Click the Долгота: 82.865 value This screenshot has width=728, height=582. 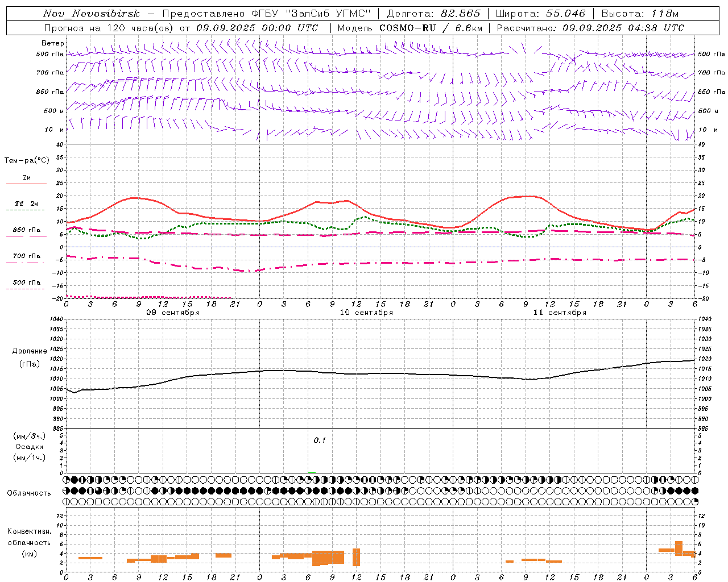(x=433, y=14)
